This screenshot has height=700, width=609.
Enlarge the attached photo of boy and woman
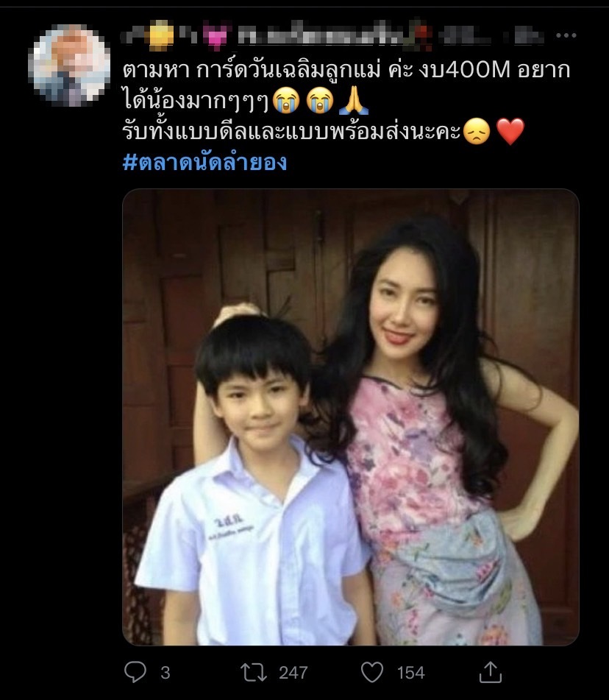(351, 417)
